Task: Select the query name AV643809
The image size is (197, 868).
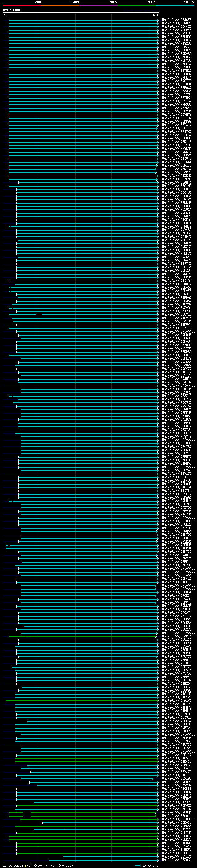Action: point(11,10)
